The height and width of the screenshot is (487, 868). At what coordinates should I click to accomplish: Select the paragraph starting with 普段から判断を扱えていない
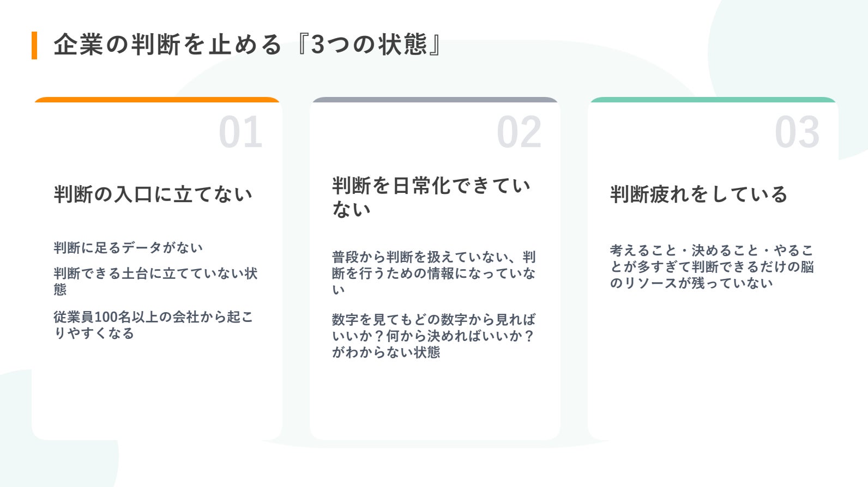[x=433, y=273]
